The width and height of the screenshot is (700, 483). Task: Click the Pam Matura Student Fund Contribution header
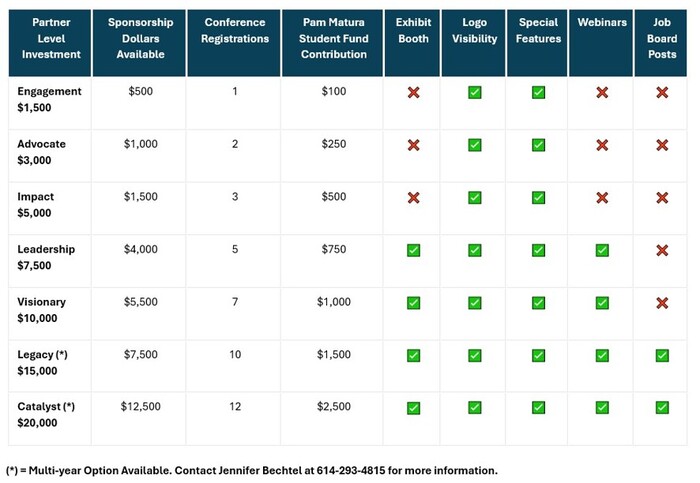334,38
